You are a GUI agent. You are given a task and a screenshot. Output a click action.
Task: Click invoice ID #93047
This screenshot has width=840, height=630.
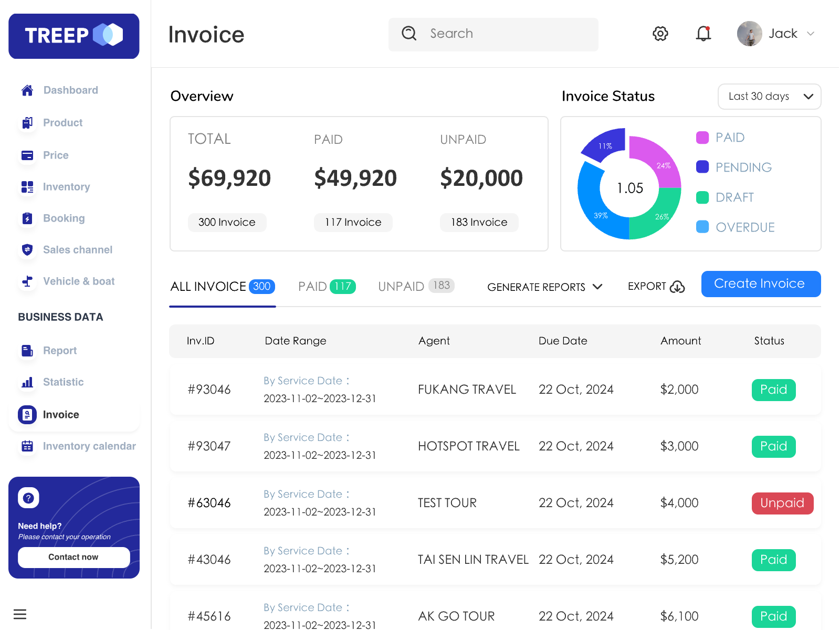point(209,446)
